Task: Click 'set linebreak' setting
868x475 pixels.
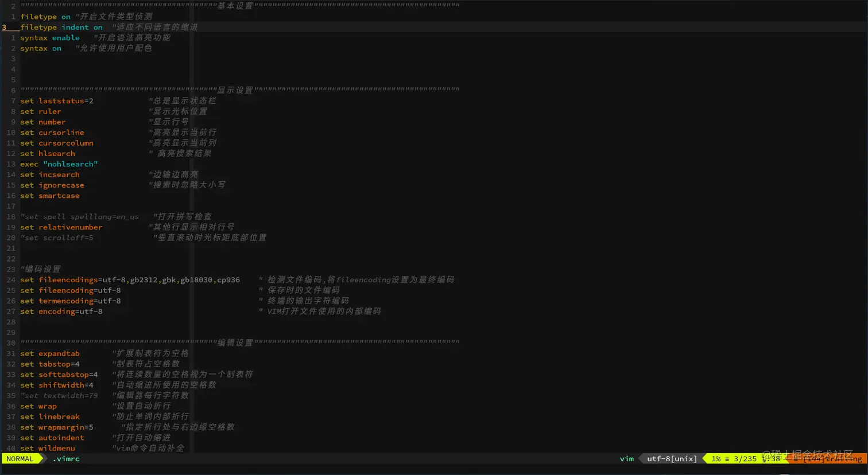Action: click(50, 416)
